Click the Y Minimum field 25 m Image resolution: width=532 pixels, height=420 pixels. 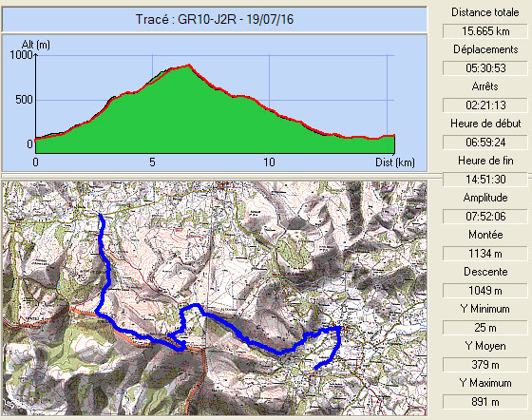click(x=485, y=328)
